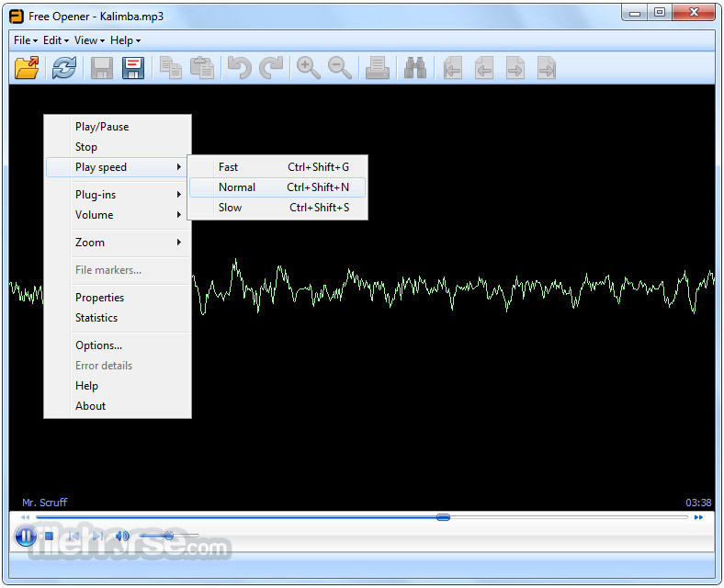This screenshot has width=724, height=588.
Task: Click the Copy pages toolbar icon
Action: click(170, 68)
